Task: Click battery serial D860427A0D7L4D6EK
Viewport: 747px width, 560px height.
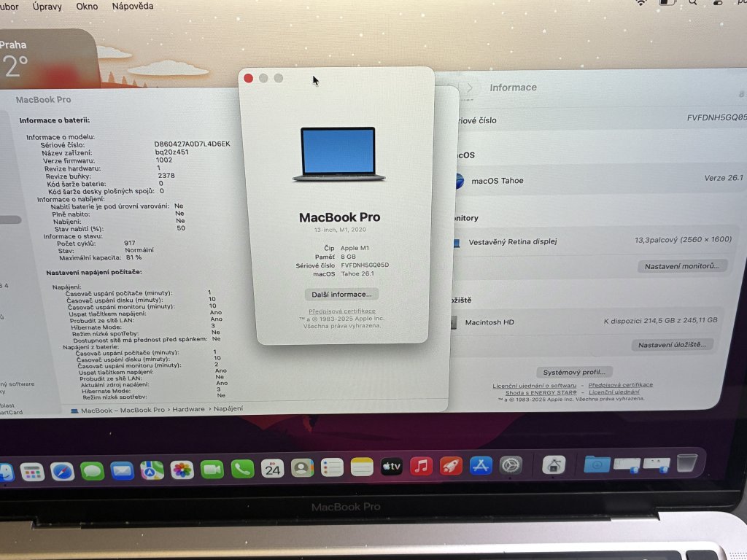Action: click(x=192, y=144)
